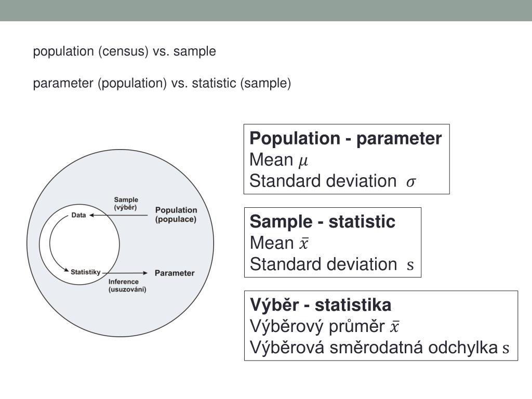The width and height of the screenshot is (532, 399).
Task: Click the 'Data' label in diagram
Action: click(x=79, y=215)
